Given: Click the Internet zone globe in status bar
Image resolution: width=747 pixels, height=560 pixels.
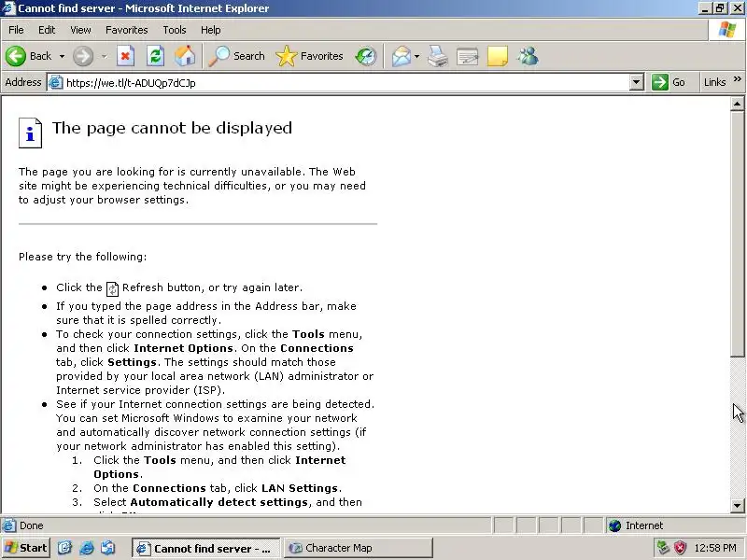Looking at the screenshot, I should [615, 525].
